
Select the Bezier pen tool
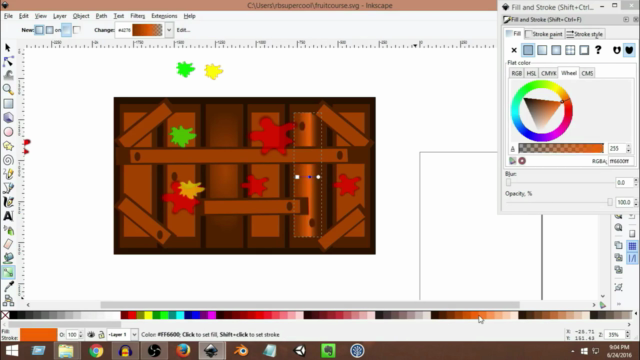pos(8,188)
